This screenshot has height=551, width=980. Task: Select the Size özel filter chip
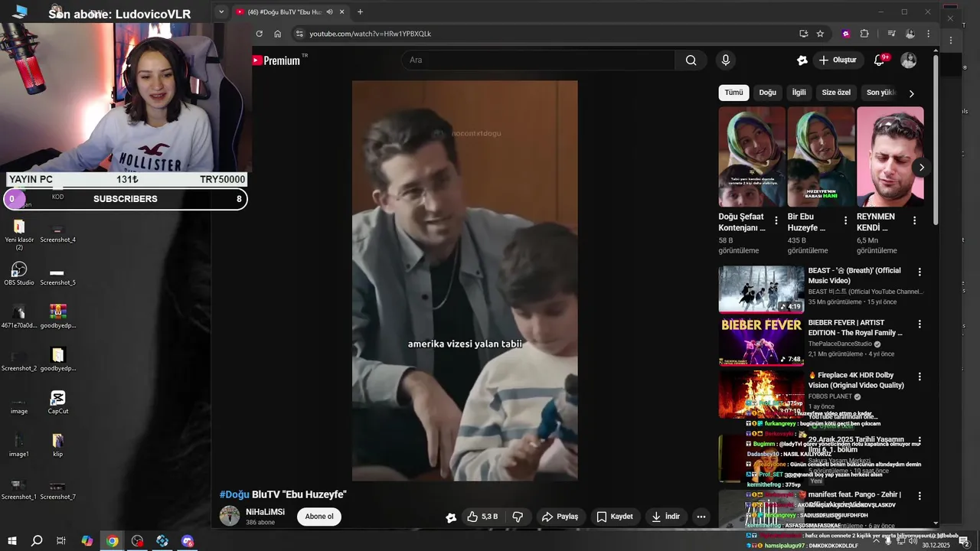click(x=836, y=93)
